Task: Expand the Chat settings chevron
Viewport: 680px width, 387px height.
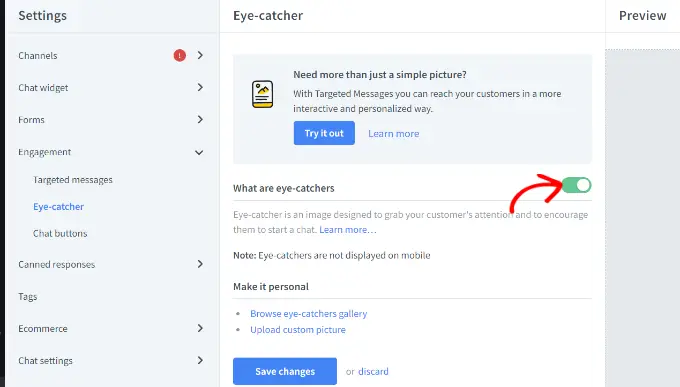Action: pyautogui.click(x=200, y=360)
